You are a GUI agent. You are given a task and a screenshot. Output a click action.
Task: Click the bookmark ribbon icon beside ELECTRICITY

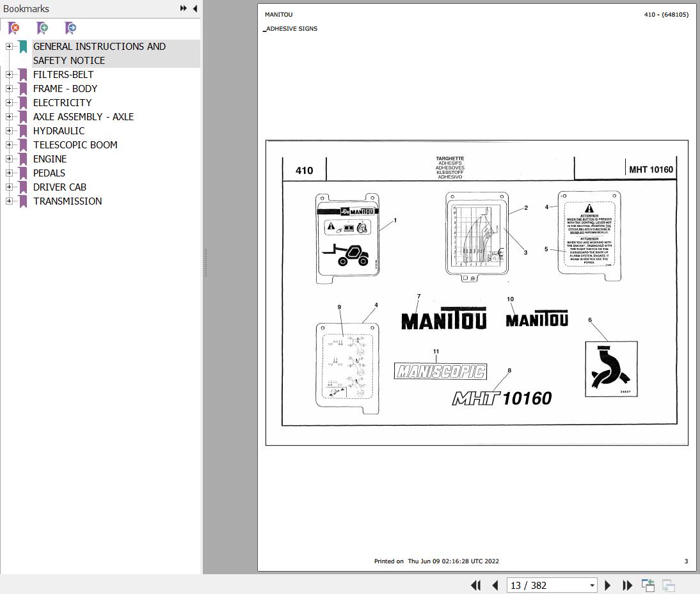pos(23,103)
